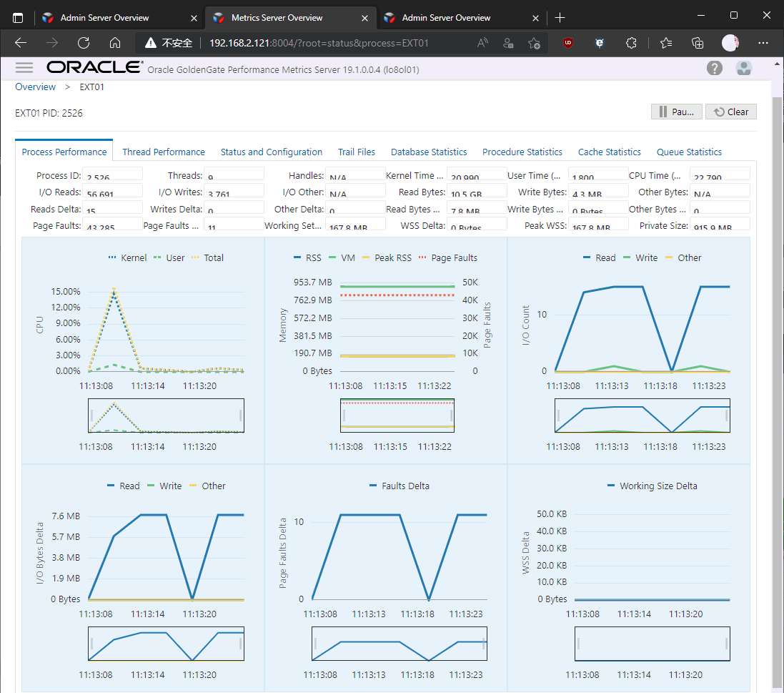Screen dimensions: 784x693
Task: Add this page to favorites
Action: click(x=534, y=43)
